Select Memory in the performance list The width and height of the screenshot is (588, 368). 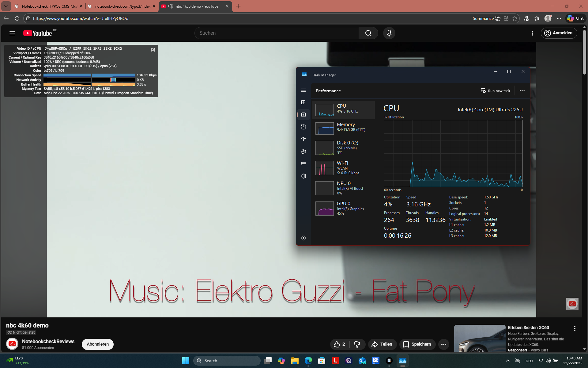tap(343, 127)
